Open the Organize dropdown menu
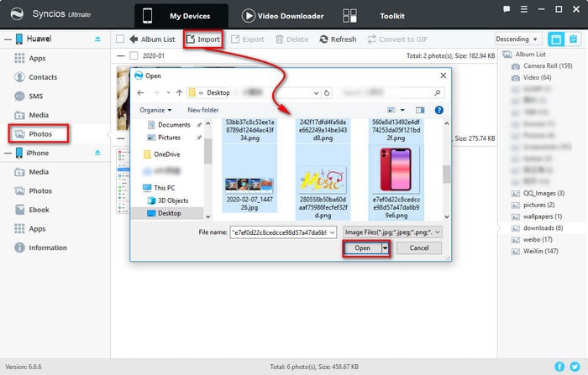Image resolution: width=588 pixels, height=375 pixels. 155,110
